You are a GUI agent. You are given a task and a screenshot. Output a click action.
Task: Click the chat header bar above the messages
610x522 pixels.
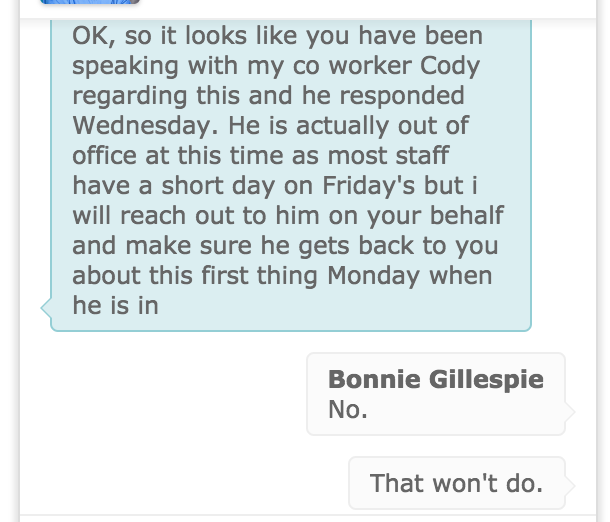pos(308,9)
